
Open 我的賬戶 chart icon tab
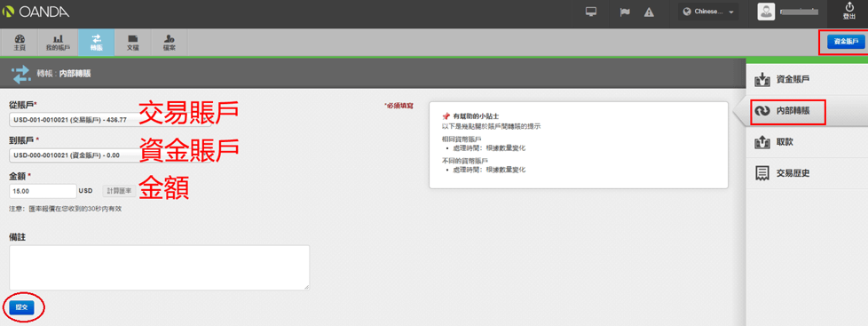[58, 42]
